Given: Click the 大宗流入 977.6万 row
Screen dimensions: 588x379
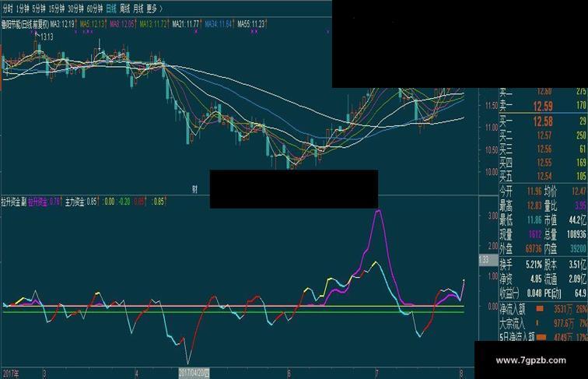Looking at the screenshot, I should click(x=543, y=323).
